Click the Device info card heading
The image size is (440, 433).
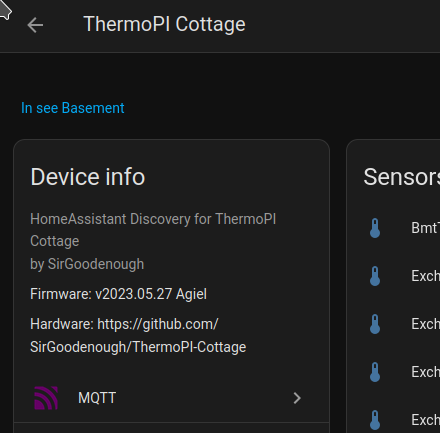point(88,177)
